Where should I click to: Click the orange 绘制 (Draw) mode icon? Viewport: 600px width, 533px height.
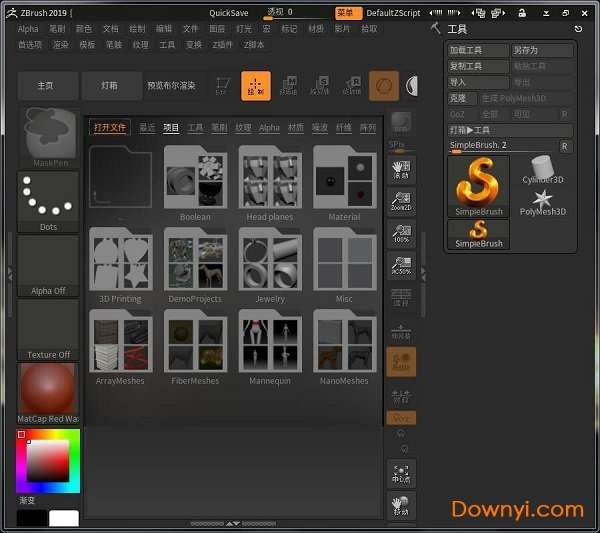coord(256,87)
